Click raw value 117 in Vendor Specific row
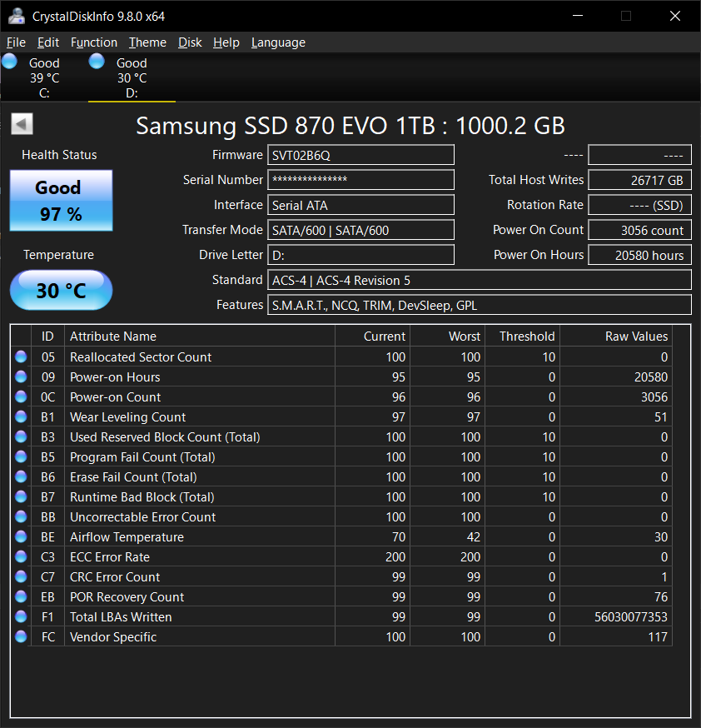The height and width of the screenshot is (728, 701). 658,636
